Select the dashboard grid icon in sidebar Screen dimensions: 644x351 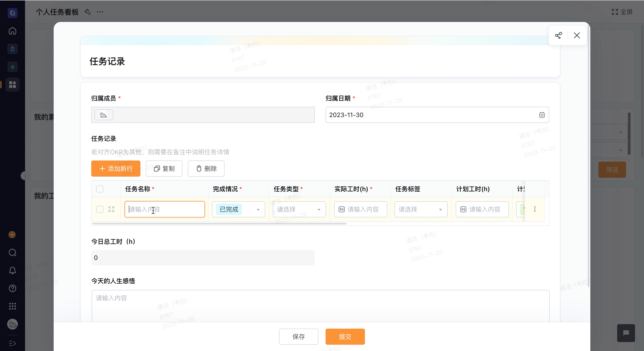[x=13, y=85]
